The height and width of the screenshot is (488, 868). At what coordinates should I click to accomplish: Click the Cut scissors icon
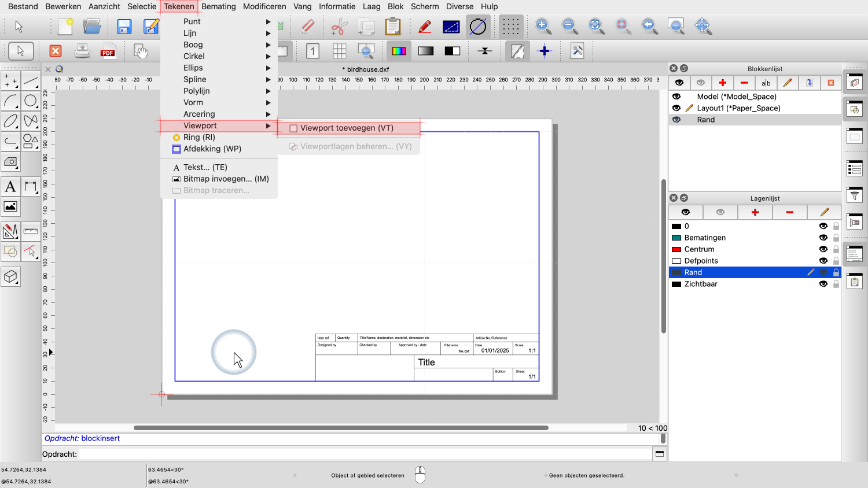click(339, 27)
